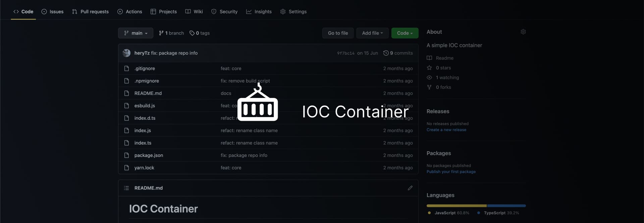Screen dimensions: 644x223
Task: Click the file icon beside index.d.ts
Action: pyautogui.click(x=126, y=118)
